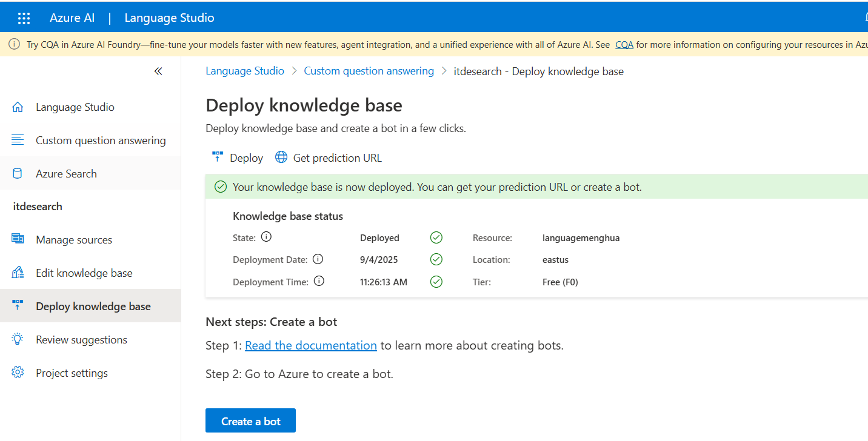Click the checkmark next to Deployed state
The width and height of the screenshot is (868, 441).
coord(436,237)
